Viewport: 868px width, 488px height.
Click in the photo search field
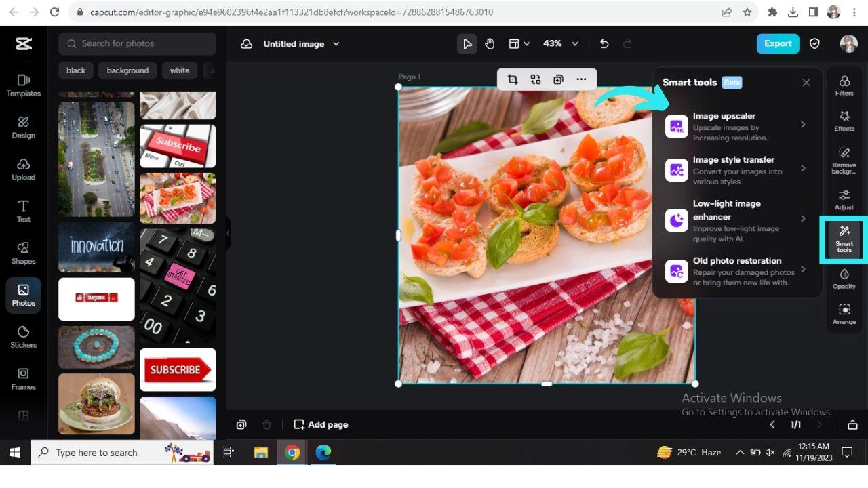pyautogui.click(x=136, y=43)
